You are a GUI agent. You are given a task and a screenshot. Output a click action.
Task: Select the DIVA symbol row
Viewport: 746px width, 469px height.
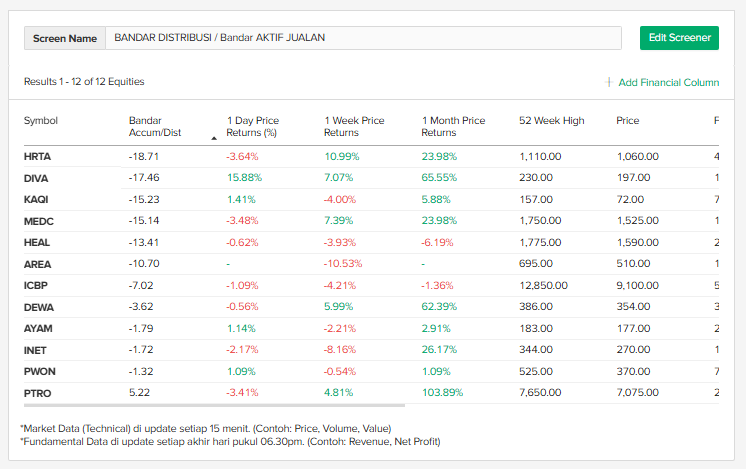coord(37,178)
